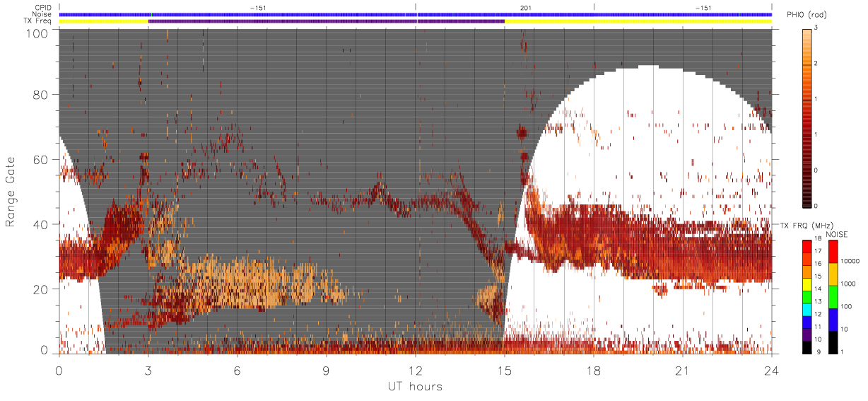Click the '15' tick on UT hours axis
868x401 pixels.
pos(505,370)
